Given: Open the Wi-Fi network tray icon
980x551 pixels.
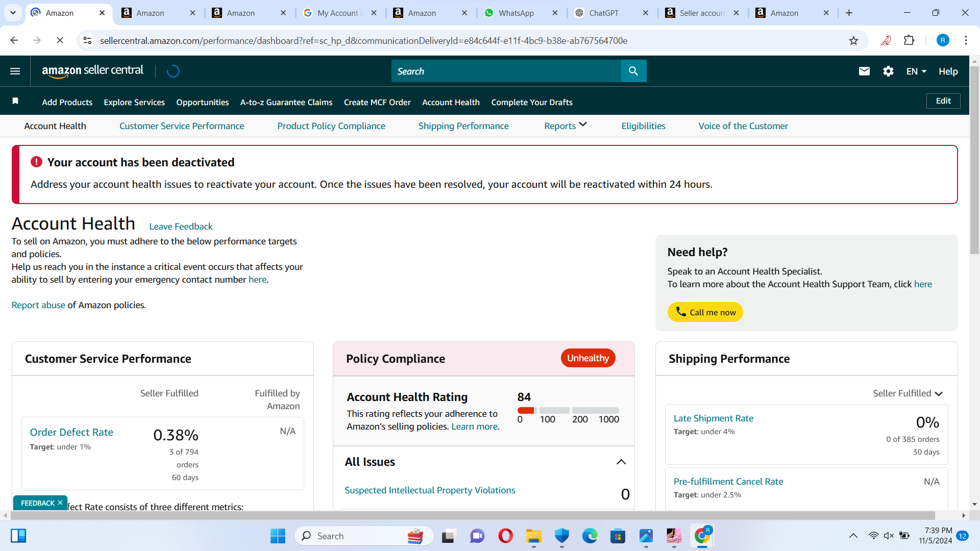Looking at the screenshot, I should (x=873, y=536).
